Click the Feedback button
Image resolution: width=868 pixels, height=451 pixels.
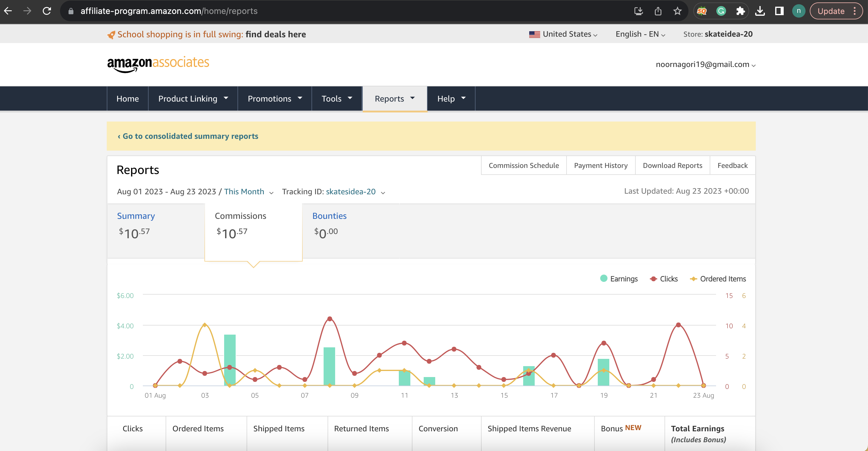732,165
